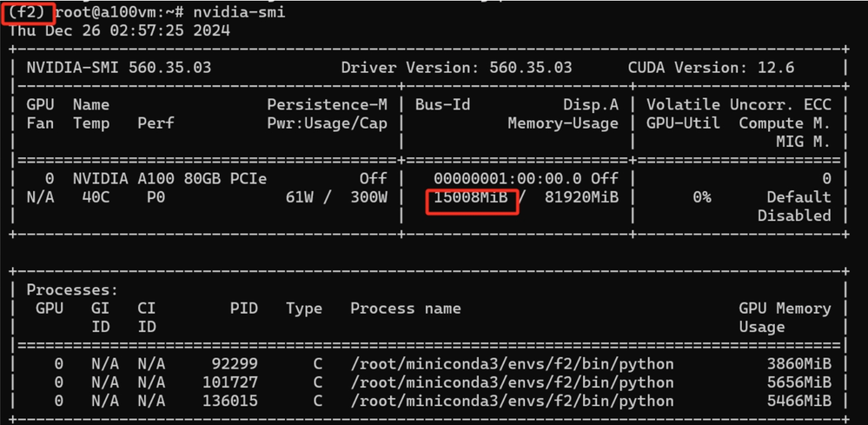Viewport: 868px width, 425px height.
Task: Click the 00000001:00:00.0 bus id value
Action: point(507,179)
